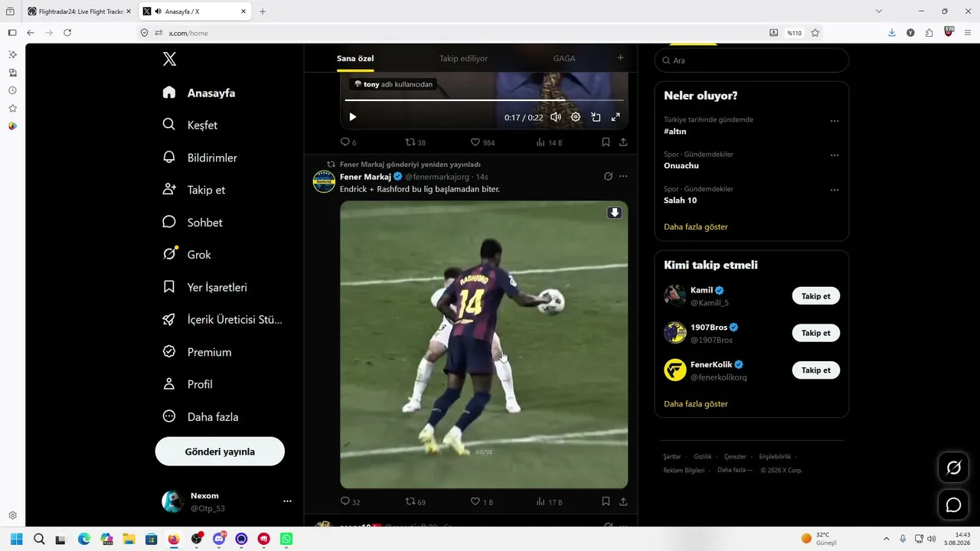The image size is (980, 551).
Task: Expand the footer Daha fazla link
Action: point(735,470)
